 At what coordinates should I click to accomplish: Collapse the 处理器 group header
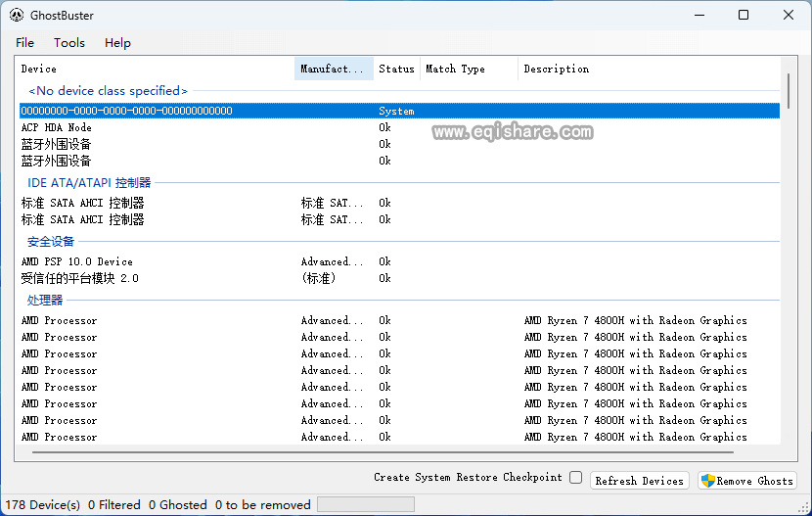coord(45,301)
